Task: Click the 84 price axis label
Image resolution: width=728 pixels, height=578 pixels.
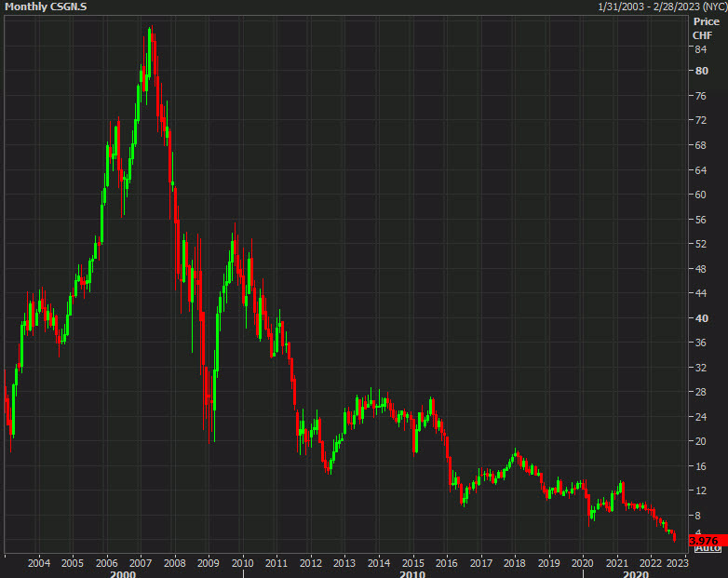Action: click(701, 49)
